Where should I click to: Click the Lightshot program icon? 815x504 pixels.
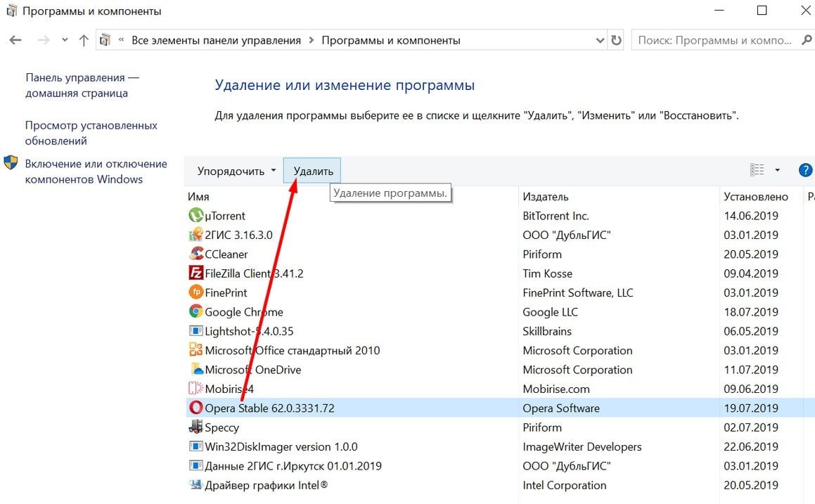tap(195, 330)
